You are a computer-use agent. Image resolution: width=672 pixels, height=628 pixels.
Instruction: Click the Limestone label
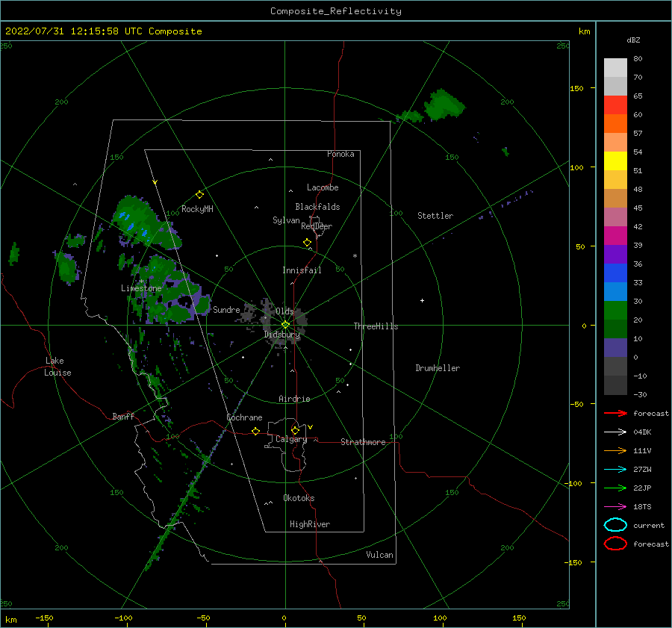(141, 288)
